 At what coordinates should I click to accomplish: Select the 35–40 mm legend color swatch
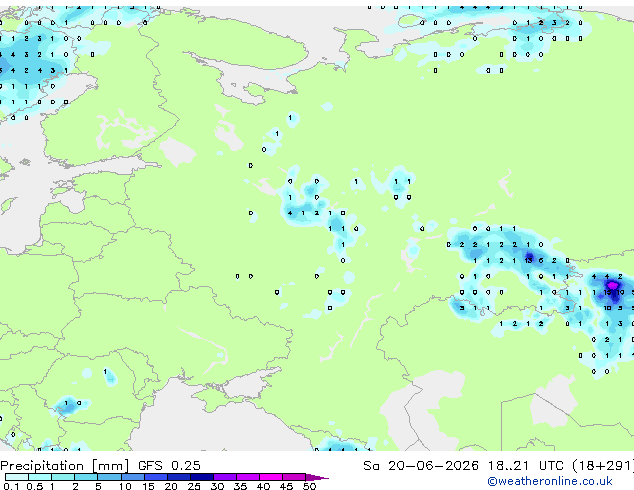click(x=248, y=477)
